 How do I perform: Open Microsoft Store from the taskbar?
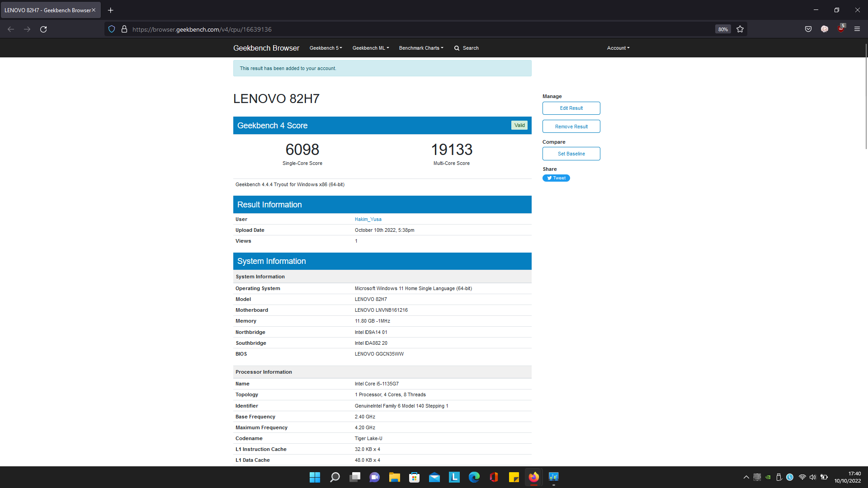click(x=415, y=477)
